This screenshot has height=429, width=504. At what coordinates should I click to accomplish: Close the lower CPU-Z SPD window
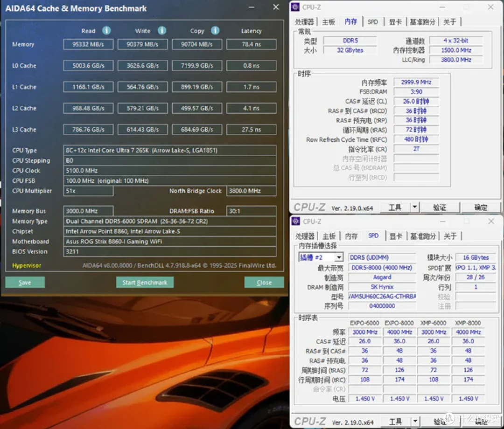[x=491, y=221]
